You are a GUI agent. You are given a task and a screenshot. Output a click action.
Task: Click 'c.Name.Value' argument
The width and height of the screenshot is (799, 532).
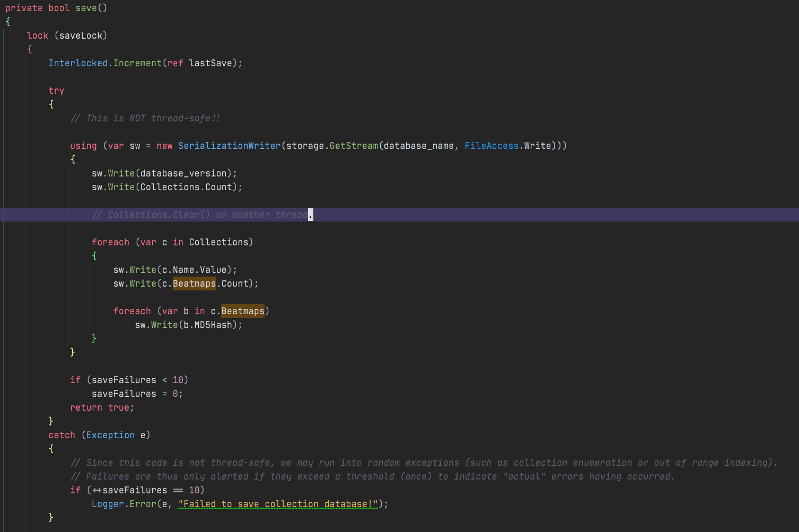194,270
